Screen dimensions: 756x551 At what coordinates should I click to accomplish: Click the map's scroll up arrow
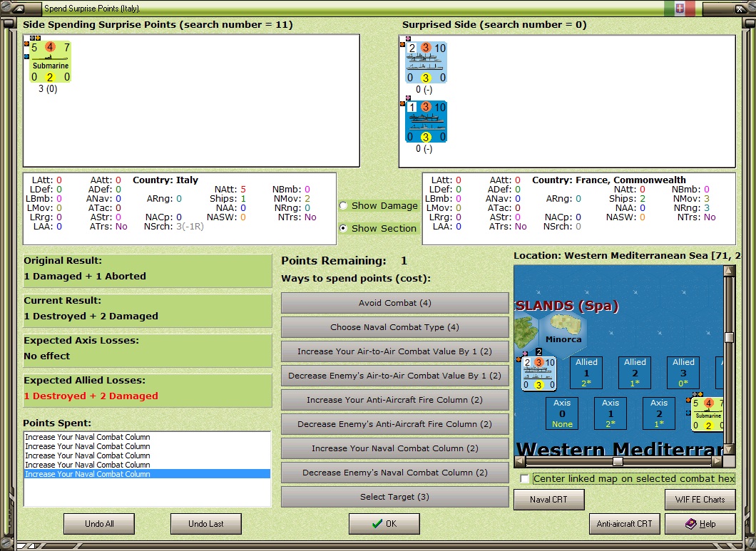pyautogui.click(x=729, y=271)
